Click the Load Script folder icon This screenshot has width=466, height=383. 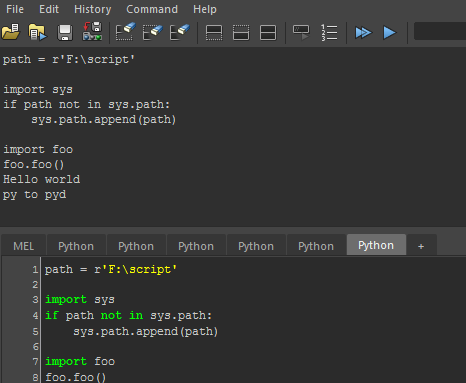pos(11,32)
